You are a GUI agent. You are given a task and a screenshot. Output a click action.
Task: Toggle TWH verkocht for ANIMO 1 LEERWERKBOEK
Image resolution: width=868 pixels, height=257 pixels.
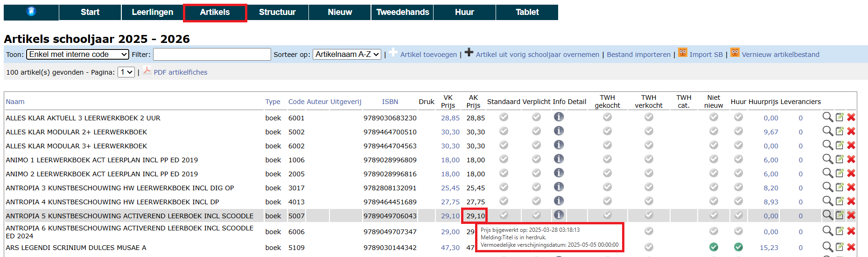(x=649, y=159)
